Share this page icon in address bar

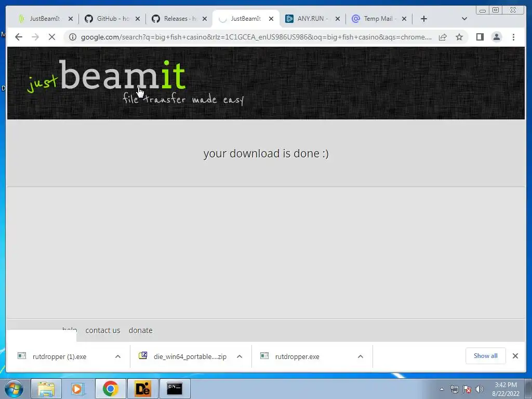coord(443,37)
